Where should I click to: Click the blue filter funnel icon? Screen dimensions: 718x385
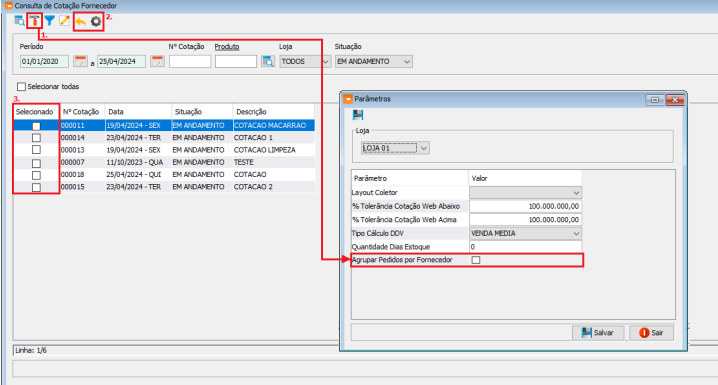pyautogui.click(x=49, y=21)
